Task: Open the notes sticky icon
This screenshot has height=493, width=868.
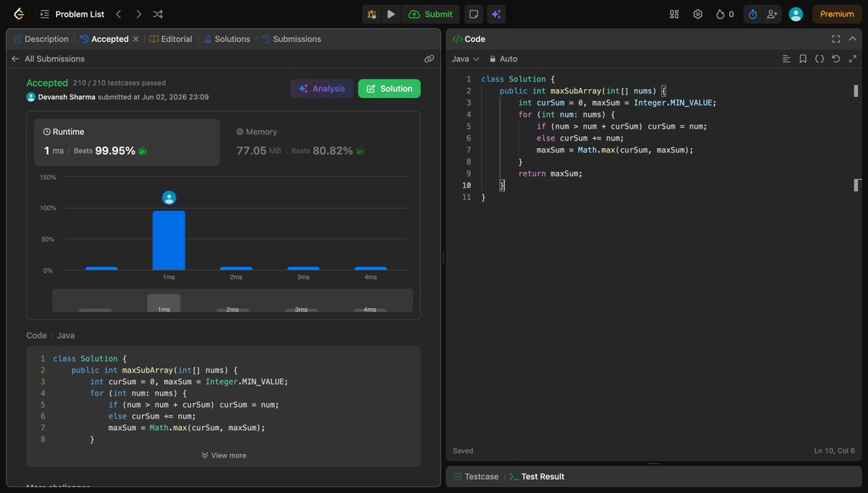Action: click(x=473, y=14)
